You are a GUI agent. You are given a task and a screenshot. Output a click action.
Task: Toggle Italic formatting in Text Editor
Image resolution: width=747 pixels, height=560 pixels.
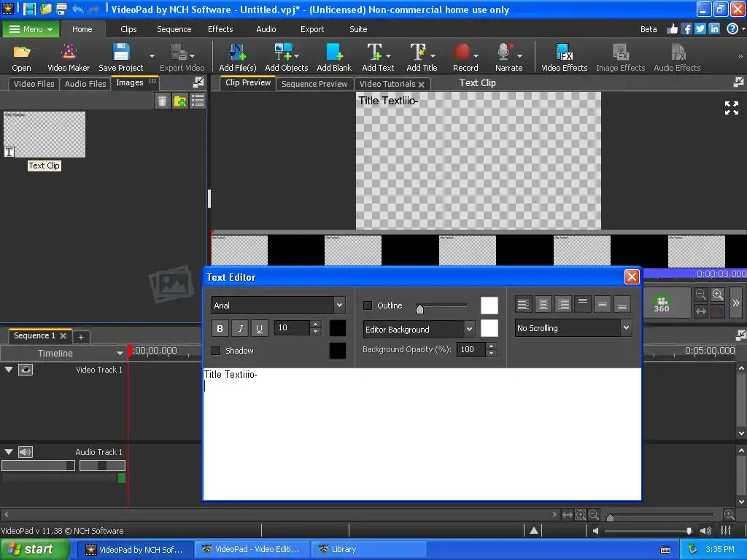click(239, 328)
